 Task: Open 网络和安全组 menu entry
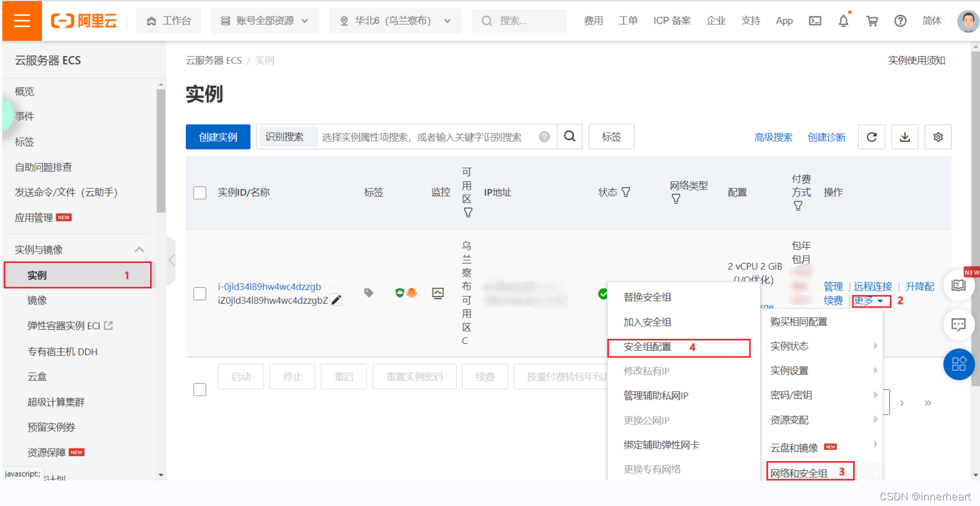coord(799,473)
